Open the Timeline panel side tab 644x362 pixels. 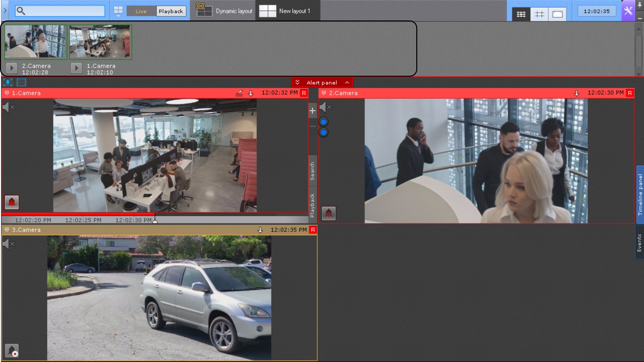coord(640,194)
